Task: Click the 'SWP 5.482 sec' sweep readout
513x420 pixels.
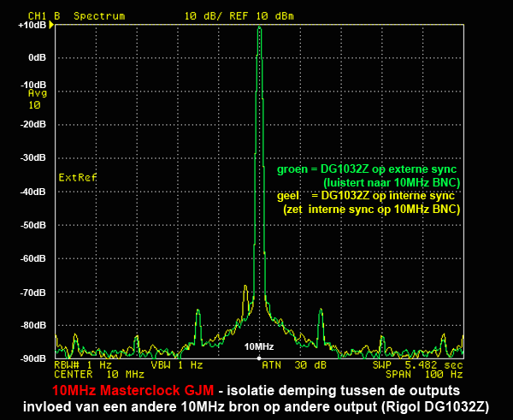Action: (418, 364)
